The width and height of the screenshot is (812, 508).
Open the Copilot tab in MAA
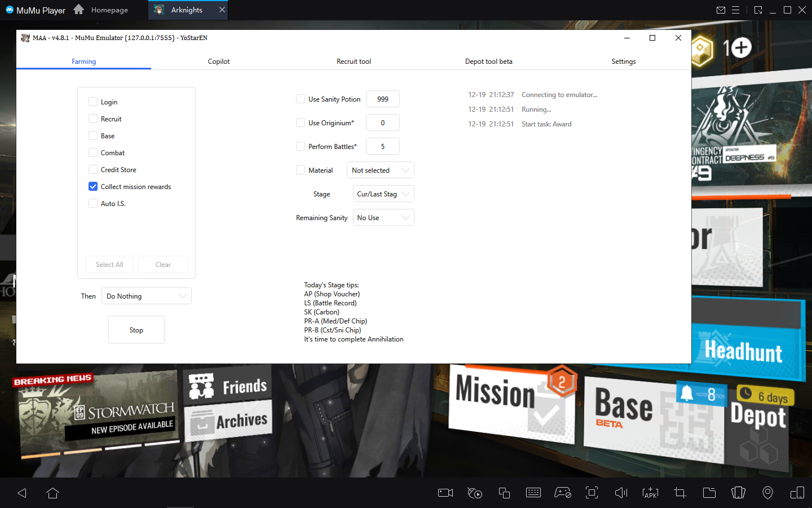coord(219,62)
